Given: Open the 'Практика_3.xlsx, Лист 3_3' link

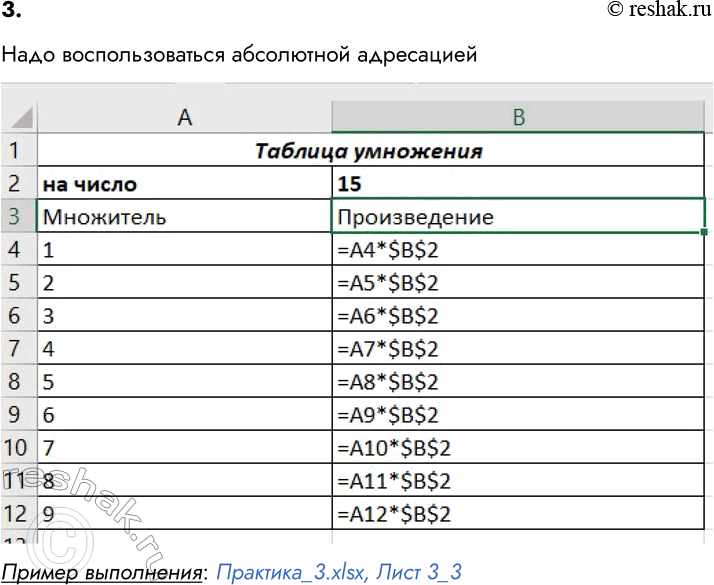Looking at the screenshot, I should pyautogui.click(x=339, y=572).
